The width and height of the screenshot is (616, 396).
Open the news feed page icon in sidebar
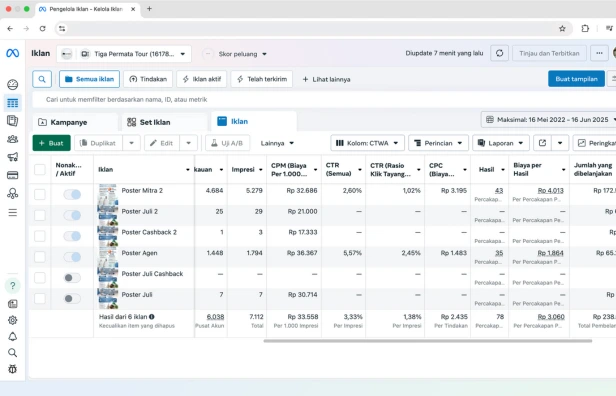[x=13, y=304]
